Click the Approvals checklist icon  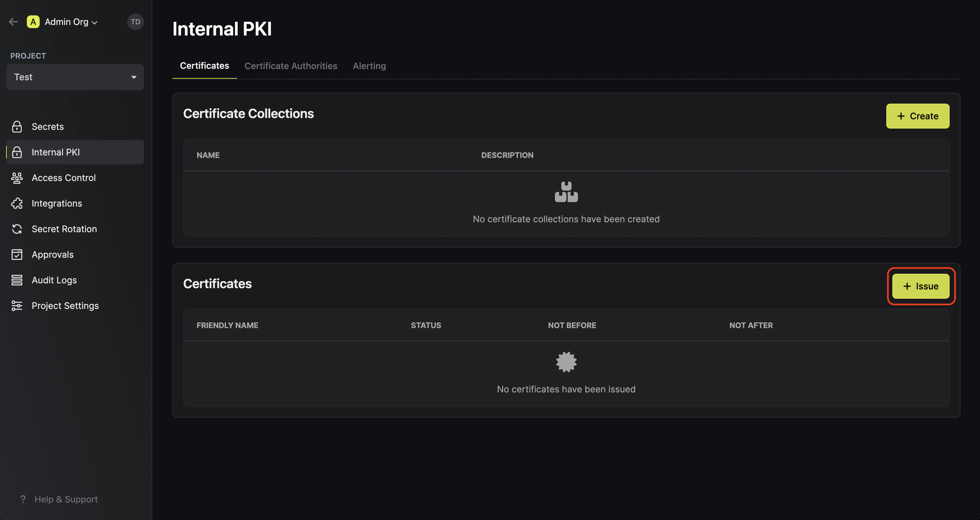click(x=17, y=255)
